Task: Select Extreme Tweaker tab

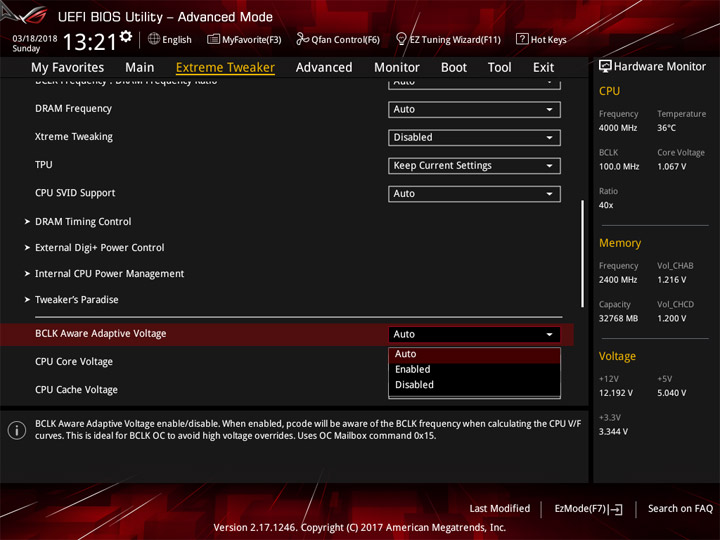Action: [225, 68]
